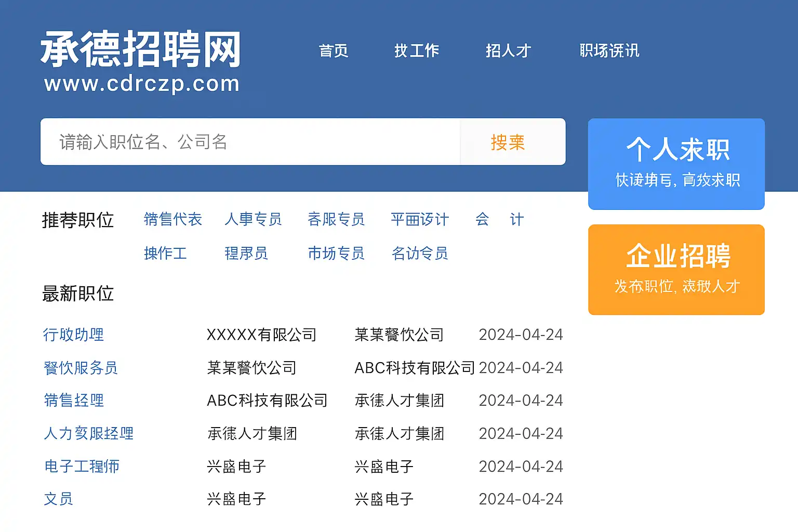
Task: Click the 最新职位 section heading
Action: point(78,294)
